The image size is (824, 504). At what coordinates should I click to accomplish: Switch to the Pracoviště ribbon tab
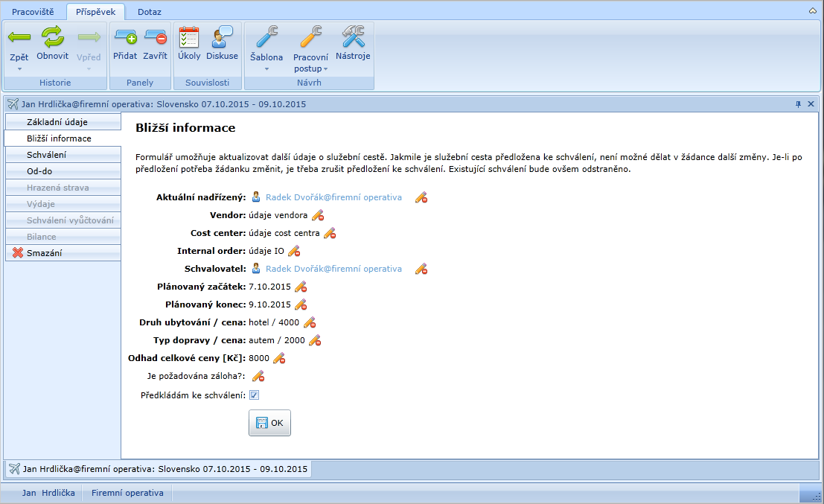33,12
